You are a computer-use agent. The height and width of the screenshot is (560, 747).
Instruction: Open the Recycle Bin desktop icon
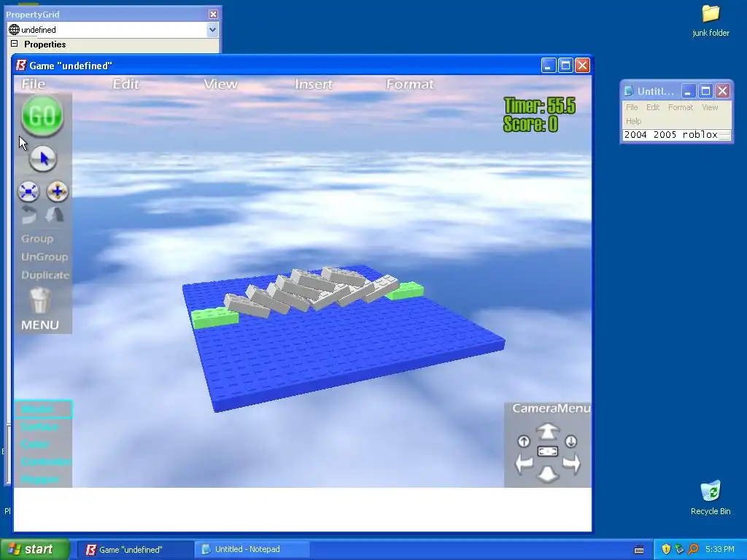coord(711,498)
